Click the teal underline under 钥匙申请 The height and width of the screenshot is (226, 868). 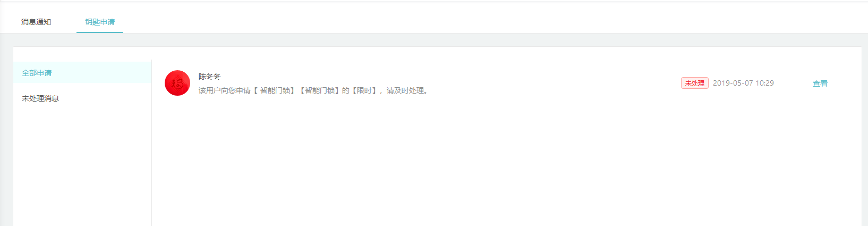[100, 32]
